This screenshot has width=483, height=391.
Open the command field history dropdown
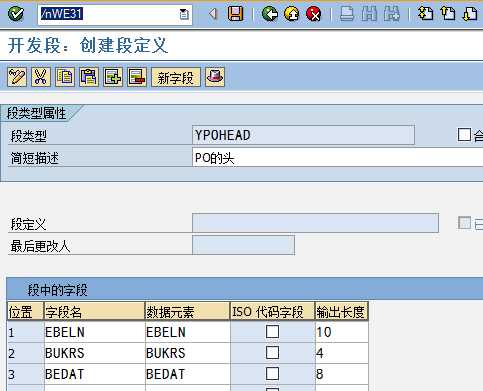pyautogui.click(x=184, y=14)
